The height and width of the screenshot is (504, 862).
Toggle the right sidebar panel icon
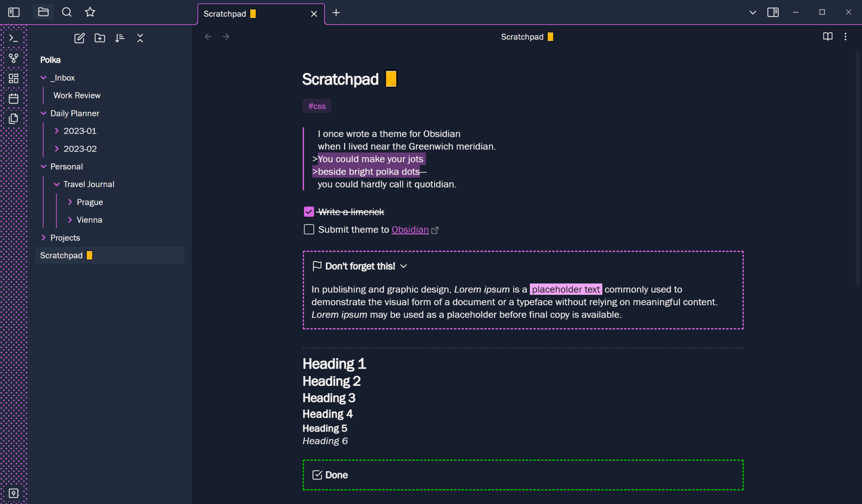(773, 13)
